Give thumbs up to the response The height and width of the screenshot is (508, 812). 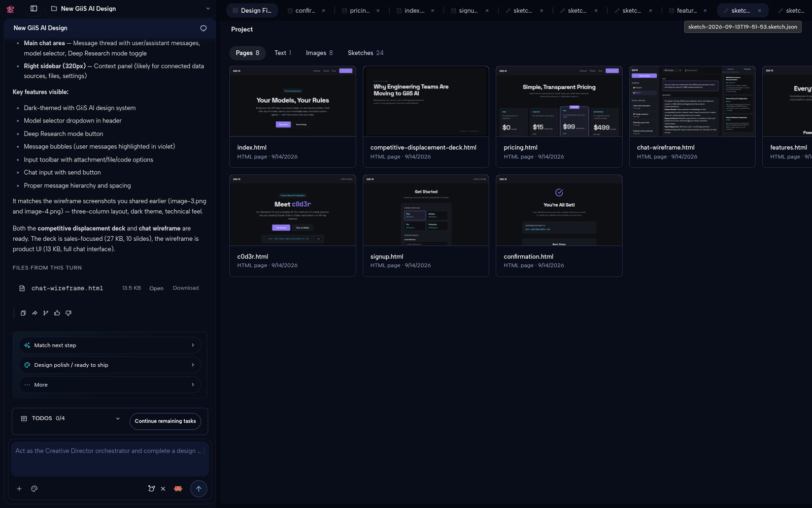click(x=57, y=313)
